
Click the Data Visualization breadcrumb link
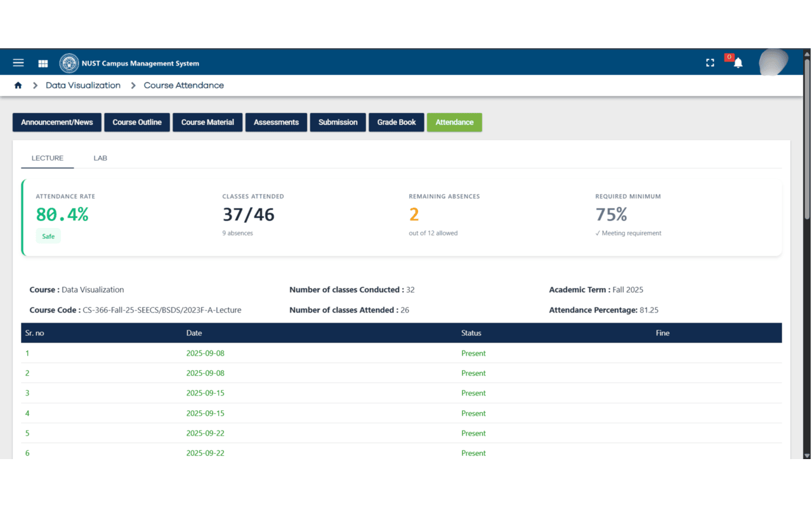pos(83,85)
